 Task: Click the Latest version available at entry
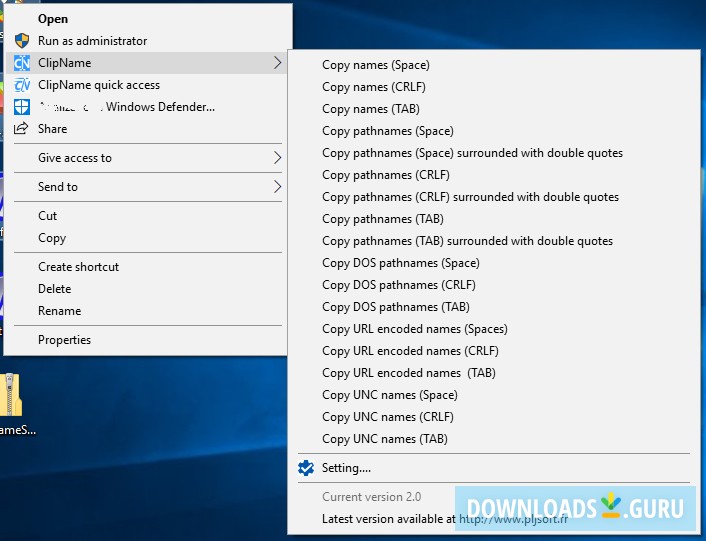pyautogui.click(x=494, y=519)
